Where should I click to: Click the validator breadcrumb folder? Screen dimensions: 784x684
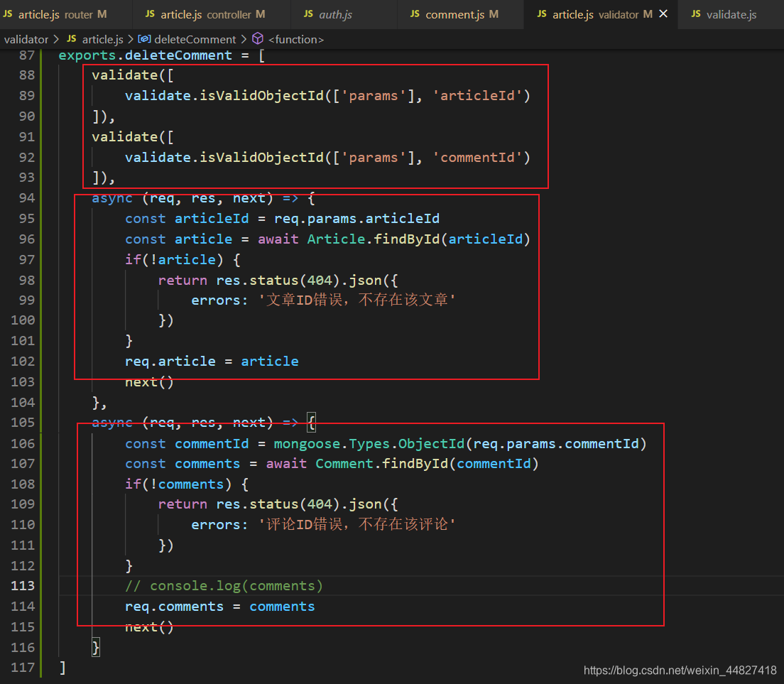point(26,39)
